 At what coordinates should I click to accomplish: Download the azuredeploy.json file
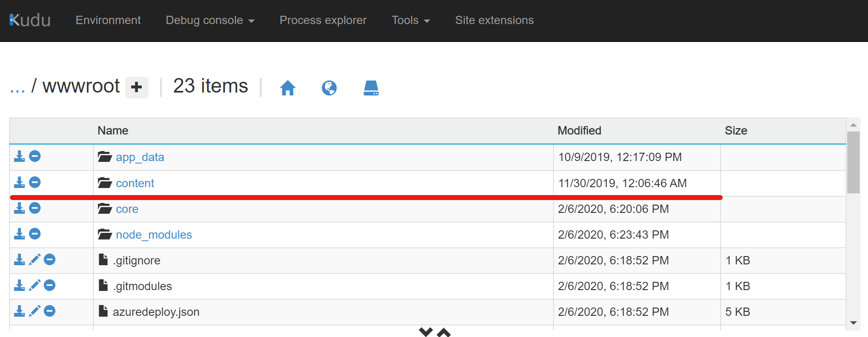point(20,311)
